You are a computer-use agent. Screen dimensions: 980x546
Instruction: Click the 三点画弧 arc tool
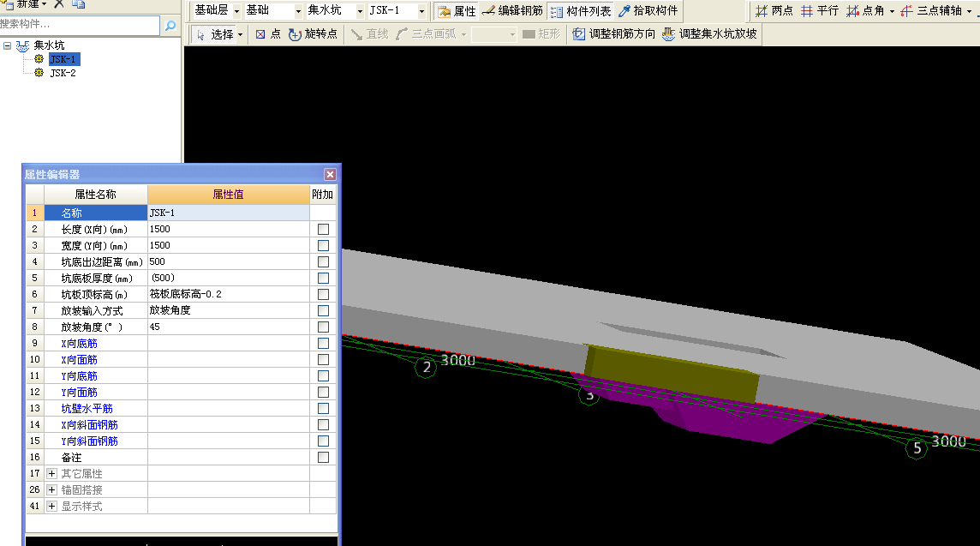426,34
